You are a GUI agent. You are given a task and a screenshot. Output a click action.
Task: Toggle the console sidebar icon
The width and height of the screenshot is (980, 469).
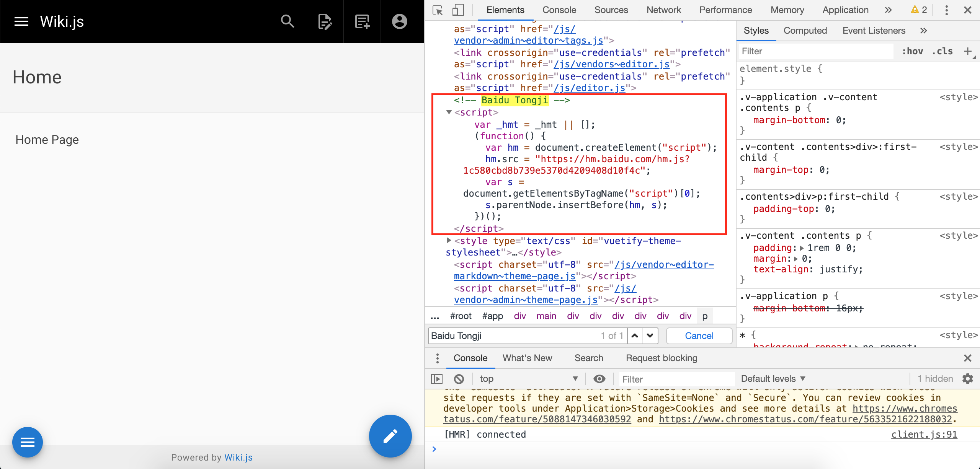[x=437, y=379]
